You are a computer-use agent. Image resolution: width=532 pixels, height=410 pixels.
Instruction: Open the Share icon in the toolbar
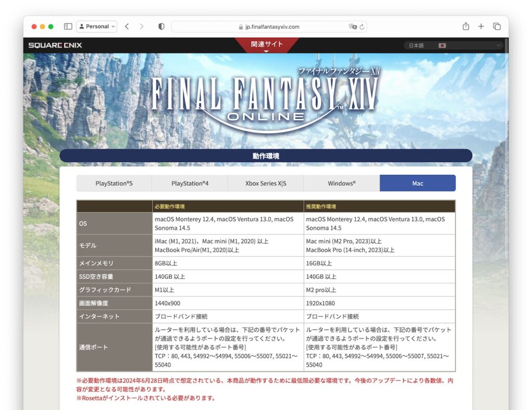(465, 26)
